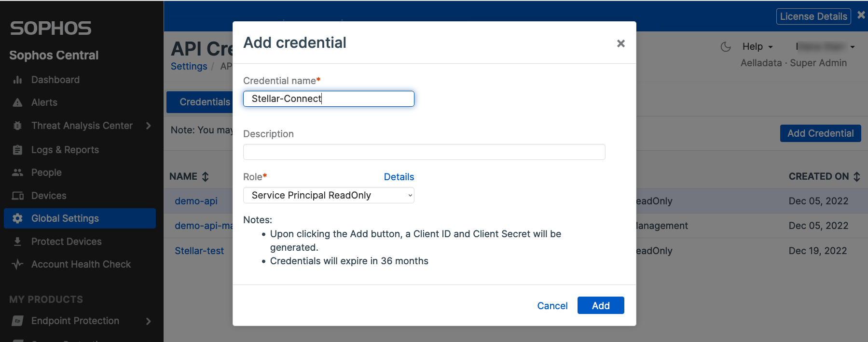Switch to the Credentials tab
Screen dimensions: 868x342
pyautogui.click(x=205, y=102)
